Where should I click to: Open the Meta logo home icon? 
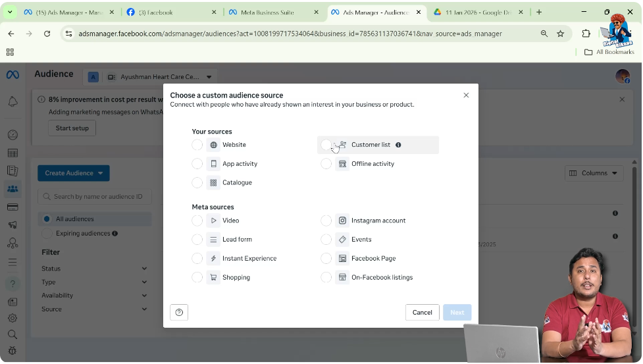click(x=13, y=74)
